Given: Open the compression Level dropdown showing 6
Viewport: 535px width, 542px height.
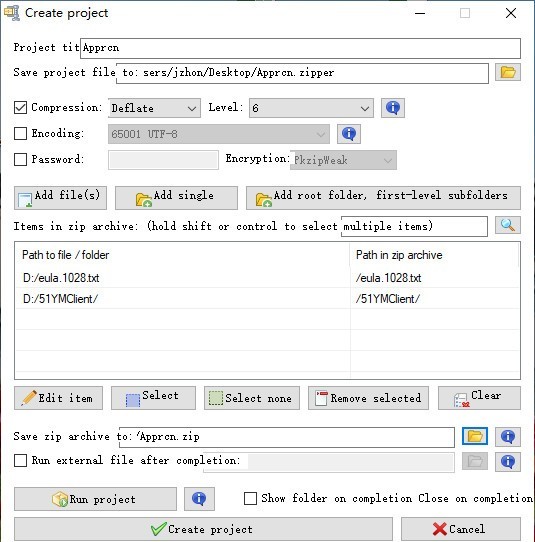Looking at the screenshot, I should tap(311, 108).
